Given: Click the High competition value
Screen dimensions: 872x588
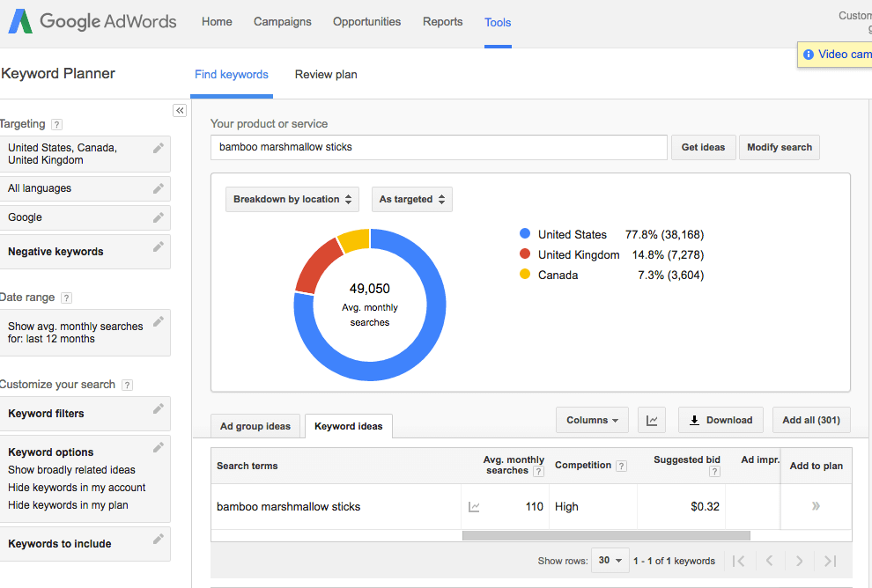Looking at the screenshot, I should pos(566,507).
